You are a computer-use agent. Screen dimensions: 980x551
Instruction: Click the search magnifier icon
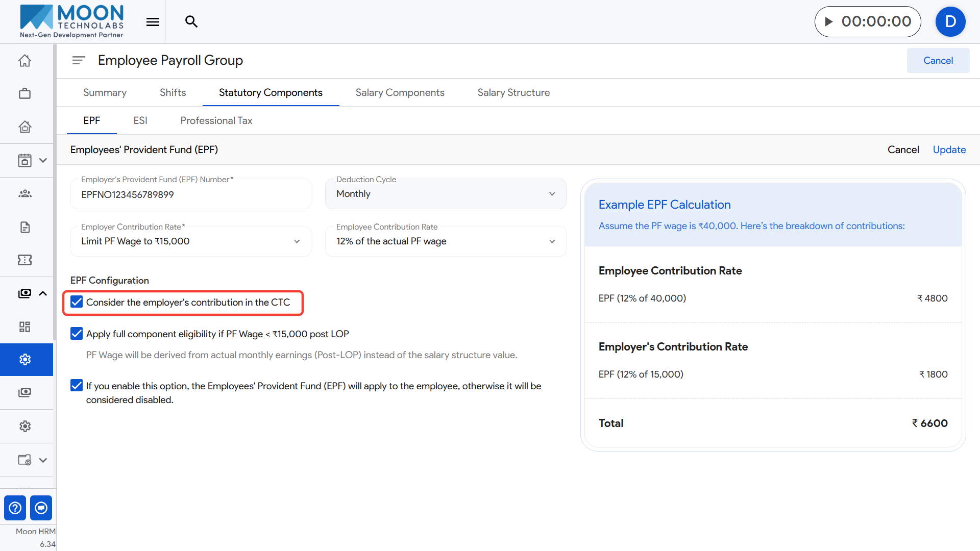(x=191, y=21)
